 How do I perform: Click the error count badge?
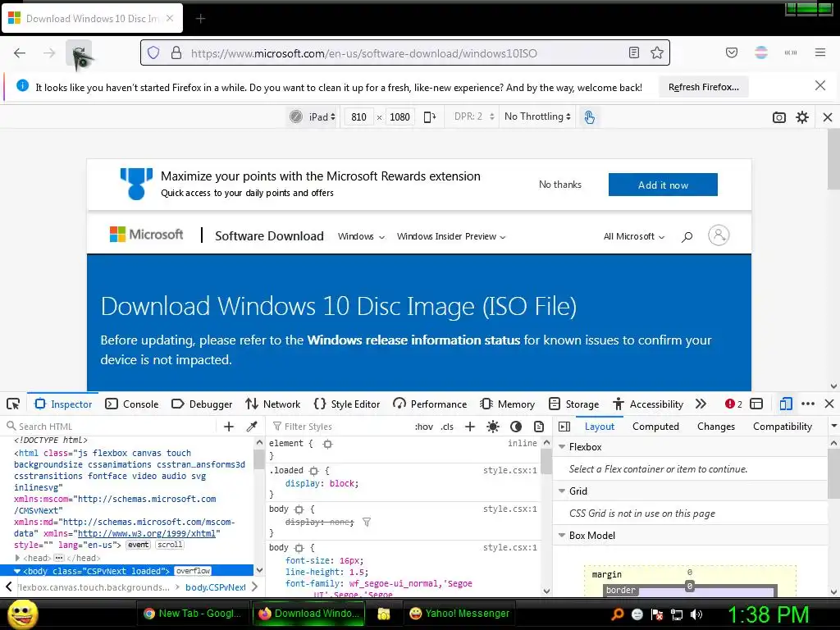point(733,404)
